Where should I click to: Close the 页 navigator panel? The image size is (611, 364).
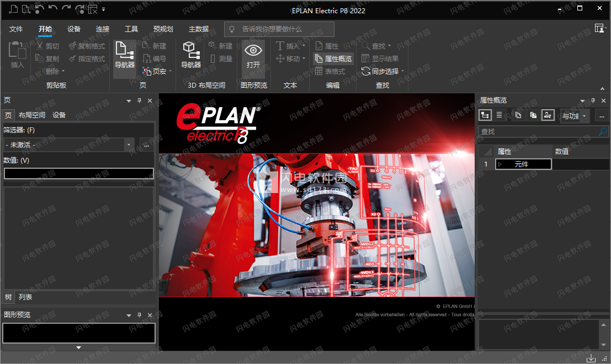click(150, 101)
